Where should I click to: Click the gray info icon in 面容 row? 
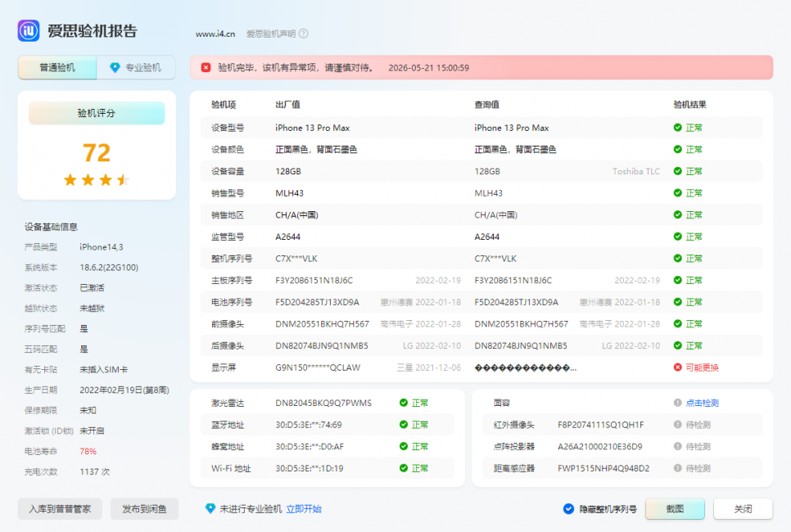pyautogui.click(x=677, y=403)
